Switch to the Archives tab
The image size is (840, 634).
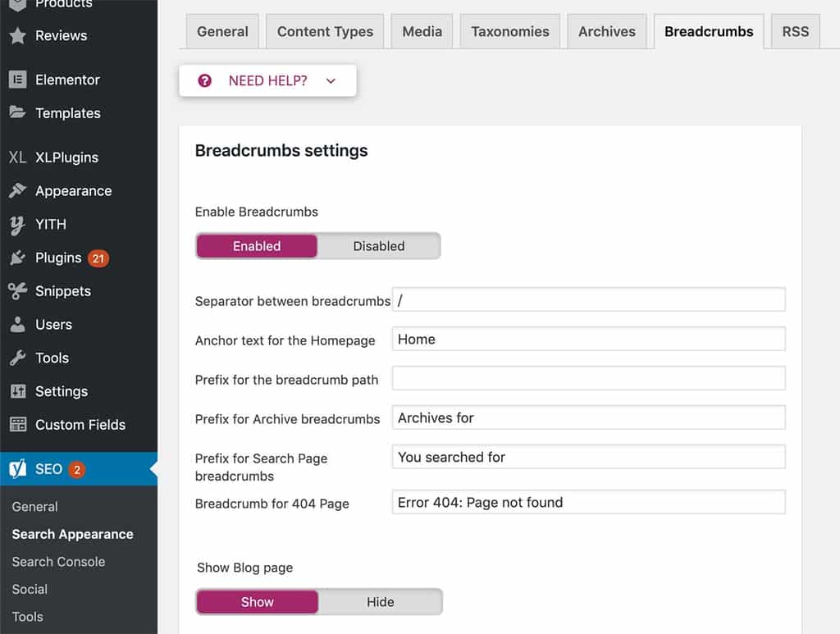[x=607, y=32]
